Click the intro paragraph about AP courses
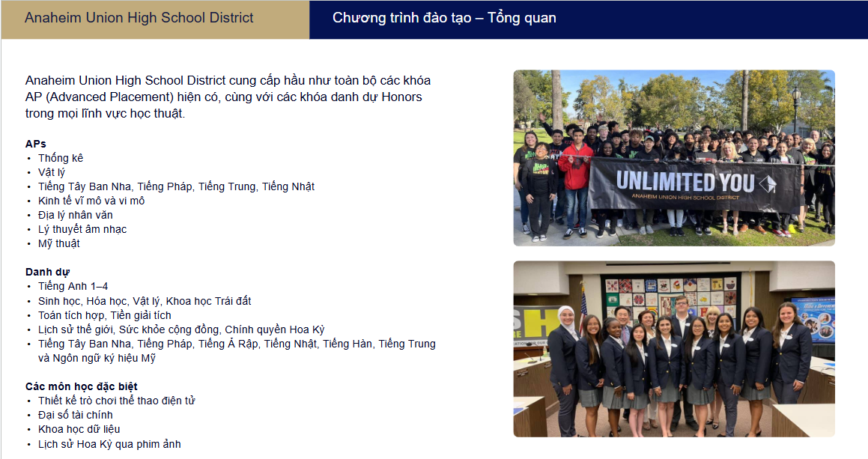The width and height of the screenshot is (868, 459). coord(228,97)
